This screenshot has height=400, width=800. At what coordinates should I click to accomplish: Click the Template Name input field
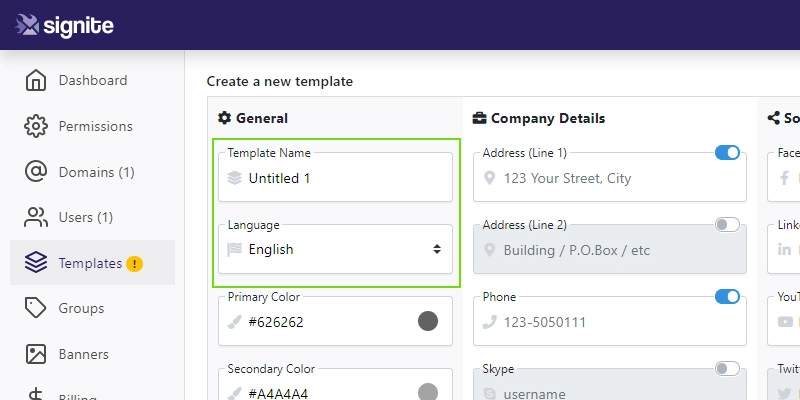coord(335,177)
